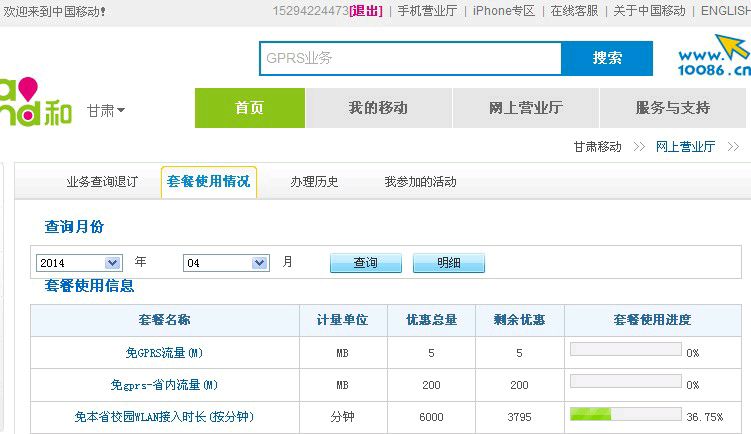Select the 套餐使用情况 tab
The image size is (751, 434).
click(x=209, y=182)
